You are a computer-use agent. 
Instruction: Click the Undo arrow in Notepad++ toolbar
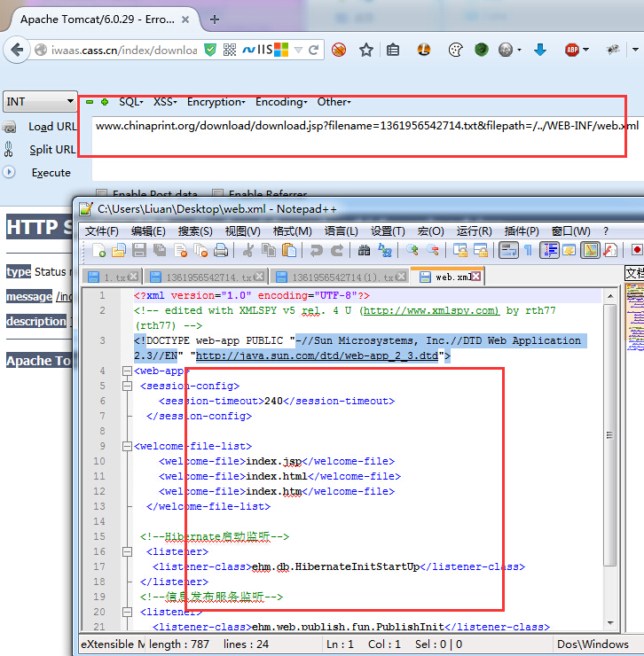[x=316, y=250]
